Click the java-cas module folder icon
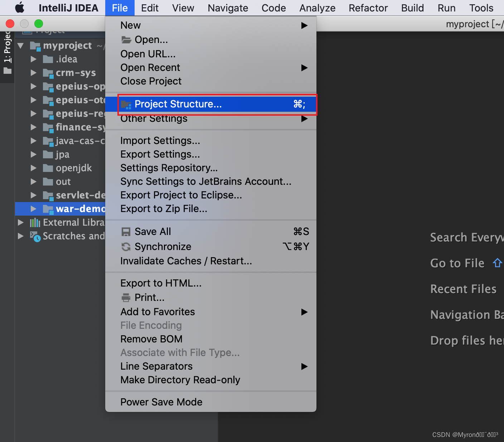The width and height of the screenshot is (504, 442). 48,141
